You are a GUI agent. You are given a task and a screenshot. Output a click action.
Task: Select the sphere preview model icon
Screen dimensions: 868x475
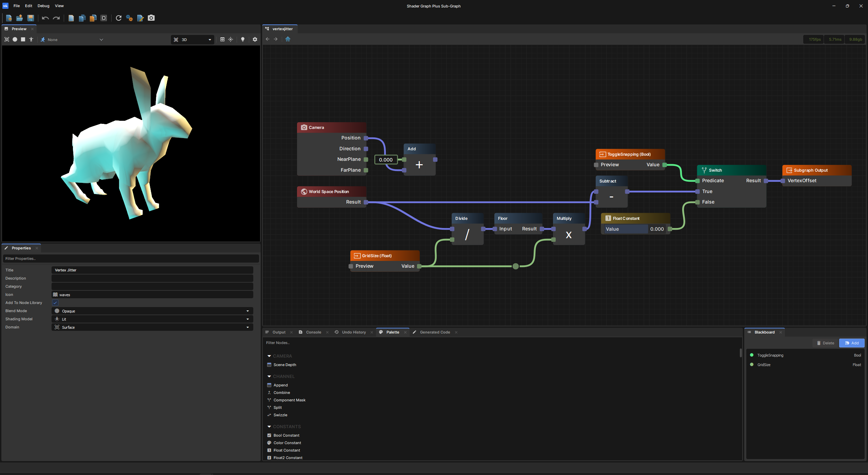tap(15, 39)
